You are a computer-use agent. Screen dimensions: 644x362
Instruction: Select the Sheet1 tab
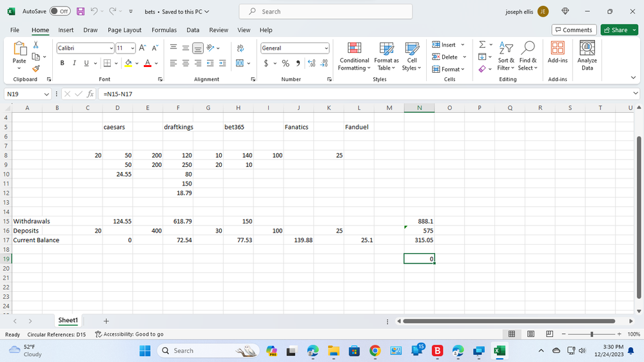[x=68, y=320]
